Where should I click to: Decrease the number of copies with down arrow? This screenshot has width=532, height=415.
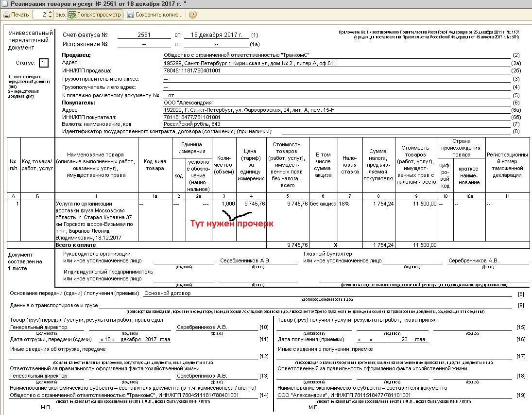51,17
